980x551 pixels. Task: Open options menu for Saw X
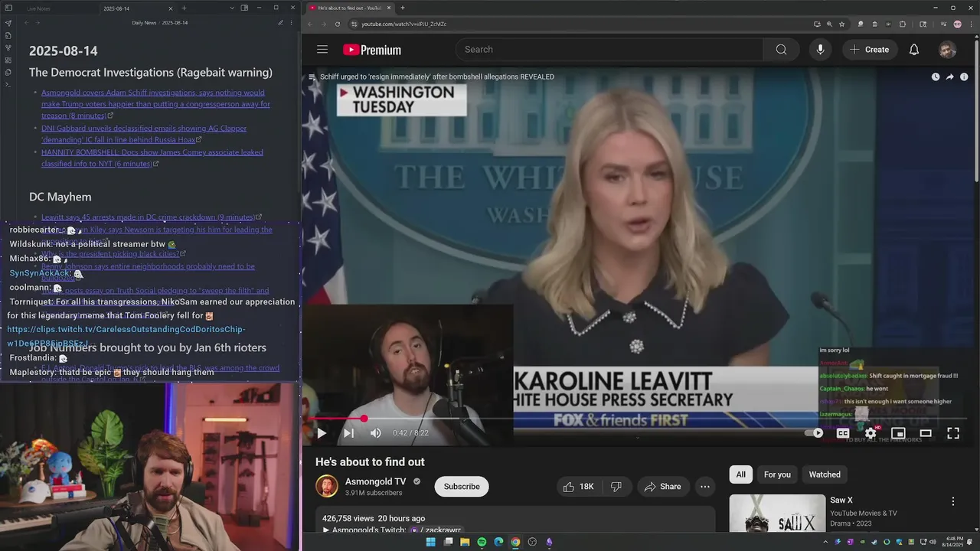click(953, 501)
